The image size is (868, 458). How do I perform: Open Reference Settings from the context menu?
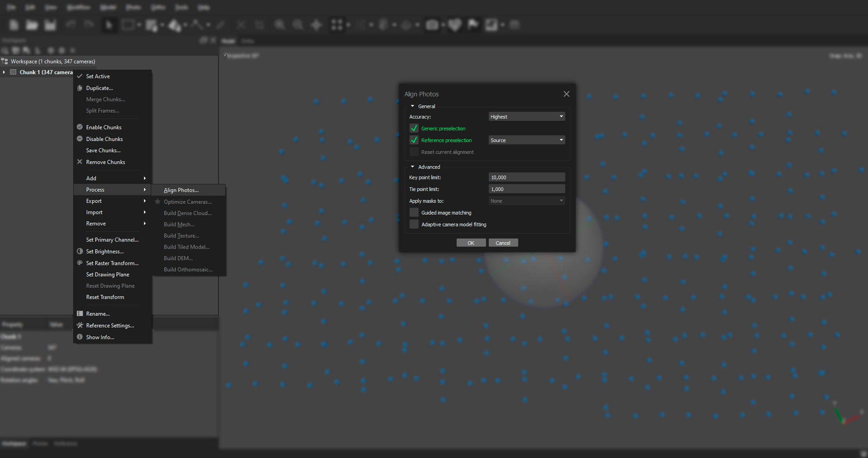coord(110,325)
